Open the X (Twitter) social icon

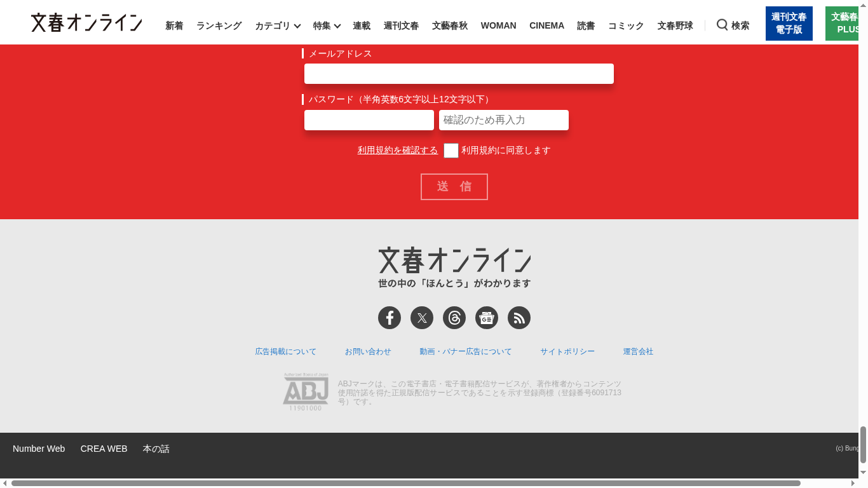[x=422, y=318]
